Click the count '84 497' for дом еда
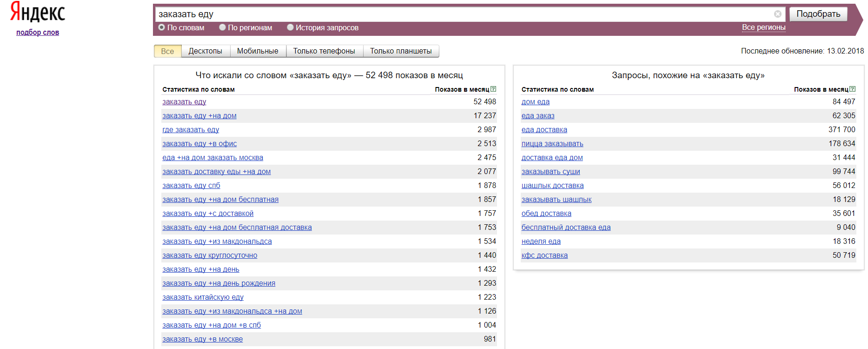The width and height of the screenshot is (868, 349). 844,101
